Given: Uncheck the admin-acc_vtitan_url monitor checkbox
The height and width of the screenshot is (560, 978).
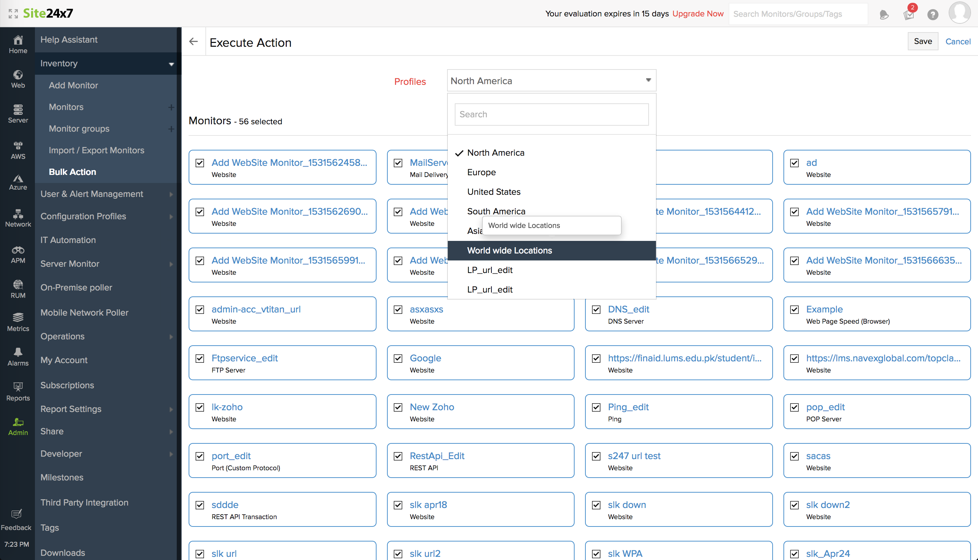Looking at the screenshot, I should pos(200,309).
